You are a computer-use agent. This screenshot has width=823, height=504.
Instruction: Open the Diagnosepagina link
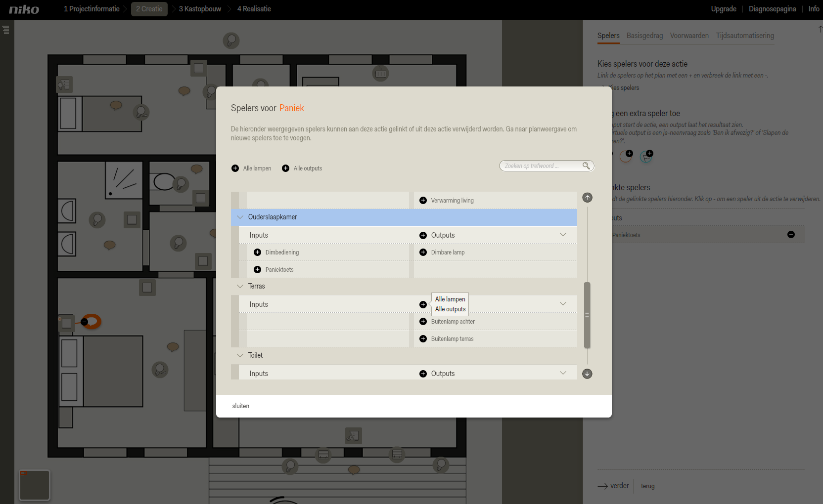point(772,9)
